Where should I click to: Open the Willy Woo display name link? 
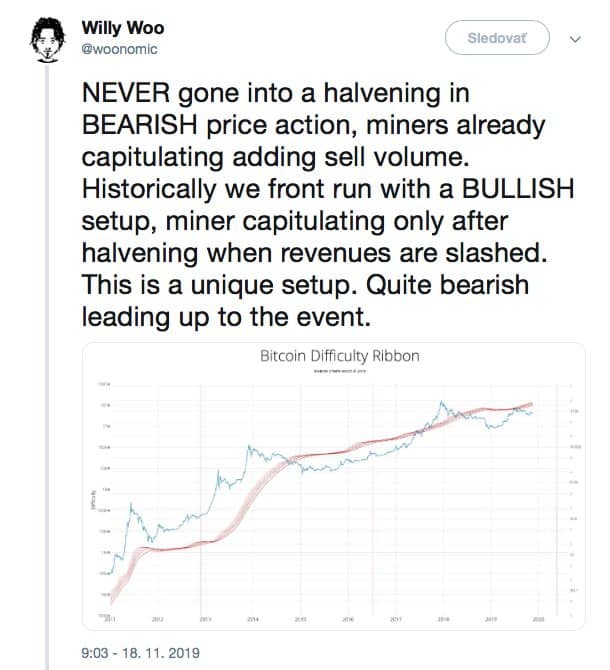[x=123, y=28]
